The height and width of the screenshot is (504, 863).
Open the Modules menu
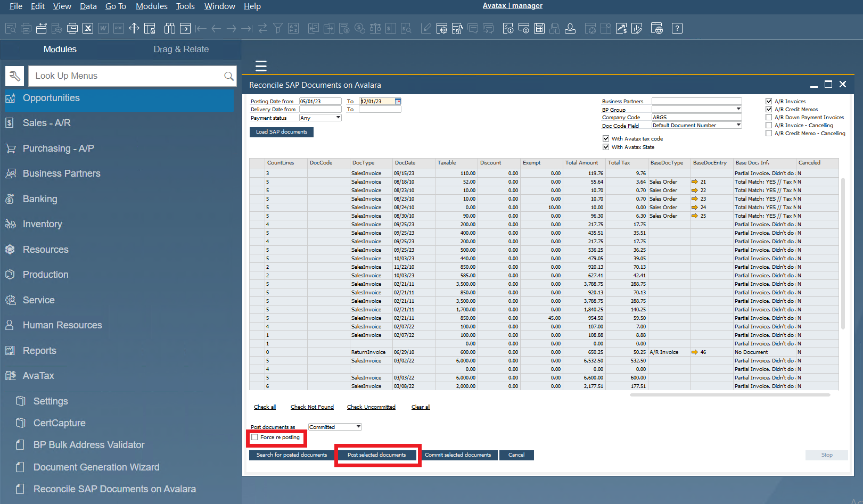tap(151, 6)
